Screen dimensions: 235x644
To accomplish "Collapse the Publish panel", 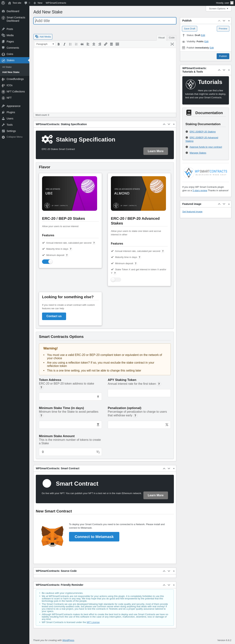I will click(x=229, y=21).
